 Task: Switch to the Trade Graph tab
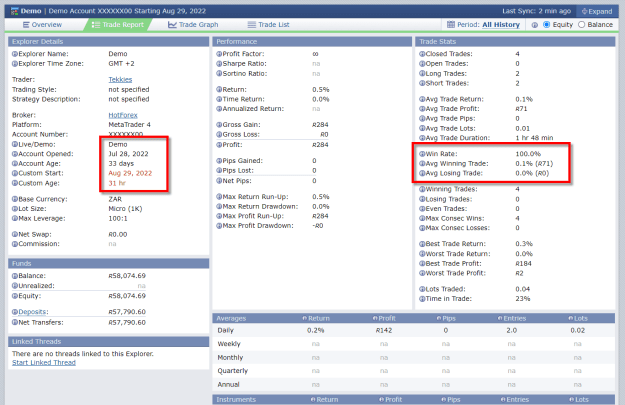(x=193, y=25)
